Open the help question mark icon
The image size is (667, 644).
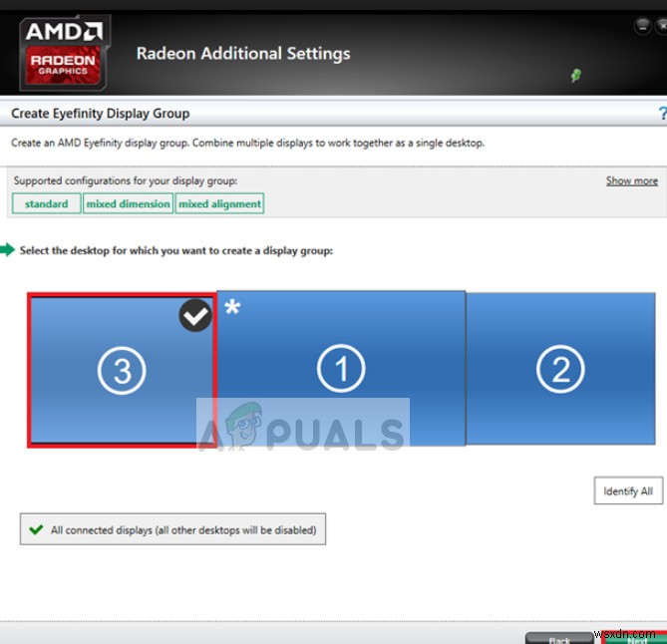click(663, 113)
